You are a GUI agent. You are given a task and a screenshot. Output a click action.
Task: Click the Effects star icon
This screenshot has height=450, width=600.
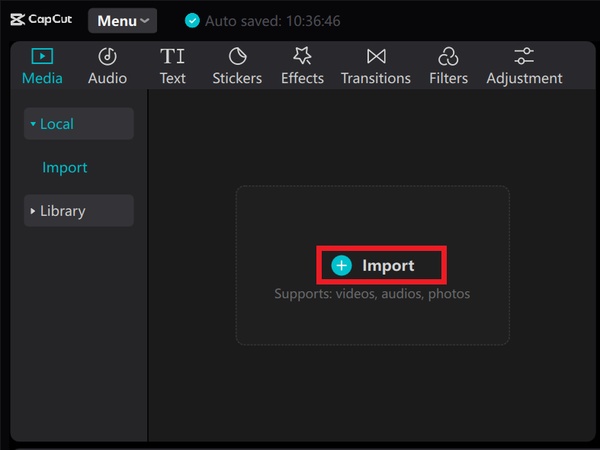click(302, 56)
